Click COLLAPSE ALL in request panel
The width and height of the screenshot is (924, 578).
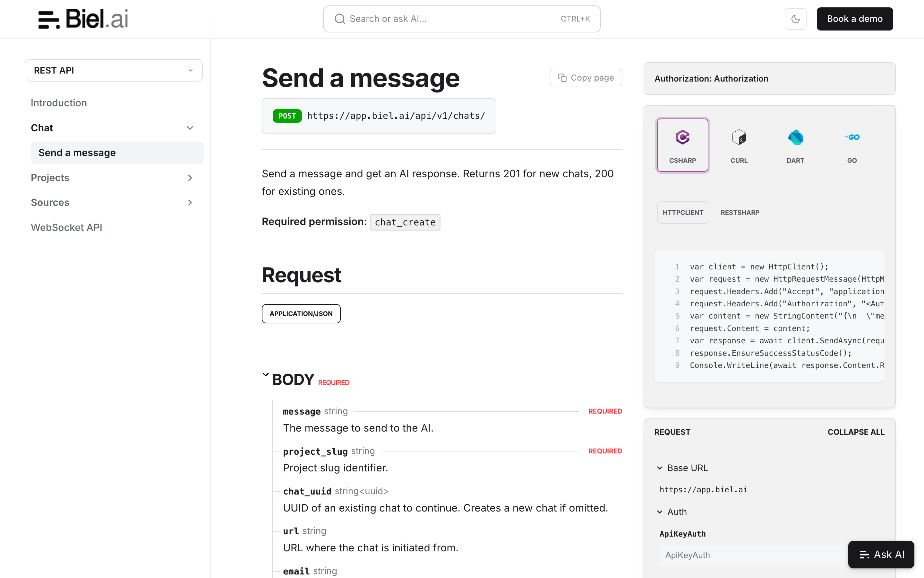click(x=856, y=432)
